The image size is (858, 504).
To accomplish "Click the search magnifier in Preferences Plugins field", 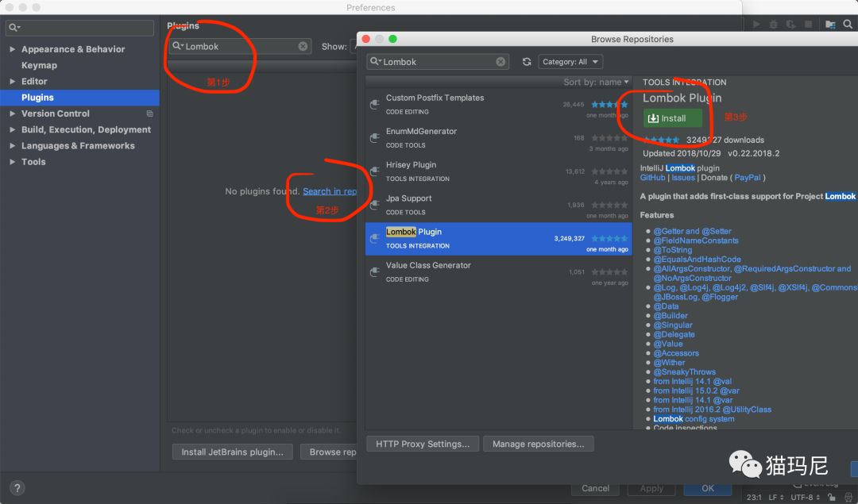I will [177, 46].
